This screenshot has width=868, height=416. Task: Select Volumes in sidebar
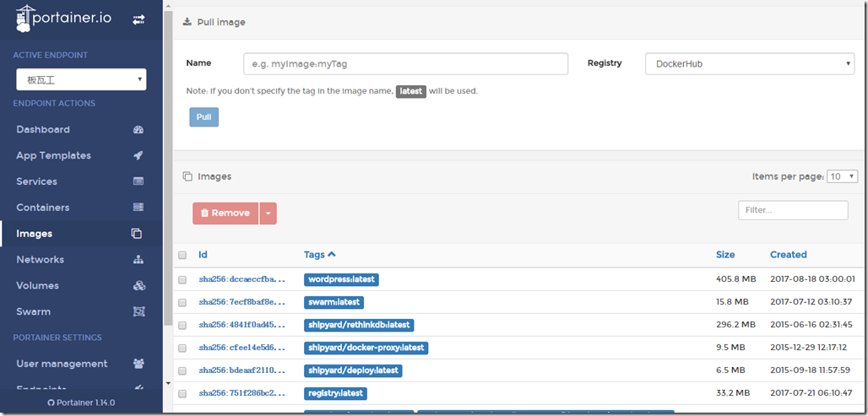coord(81,285)
